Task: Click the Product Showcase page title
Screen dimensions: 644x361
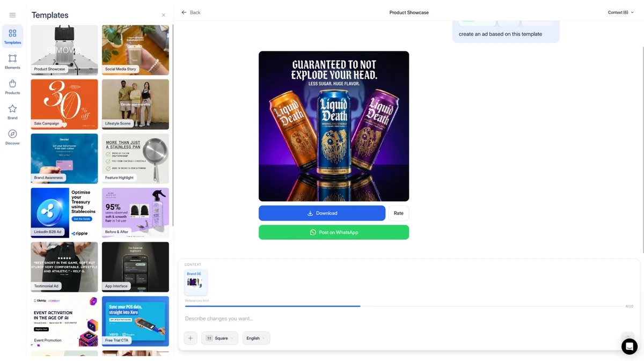Action: click(x=409, y=12)
